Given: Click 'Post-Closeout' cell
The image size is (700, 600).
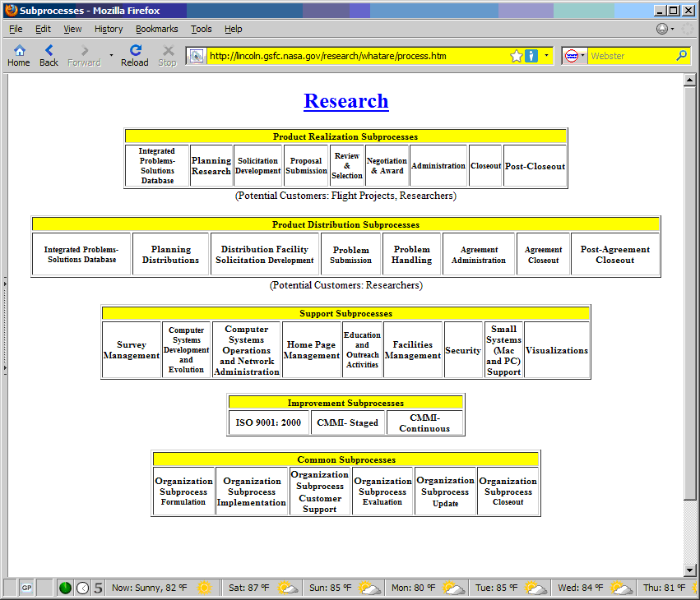Looking at the screenshot, I should tap(535, 165).
